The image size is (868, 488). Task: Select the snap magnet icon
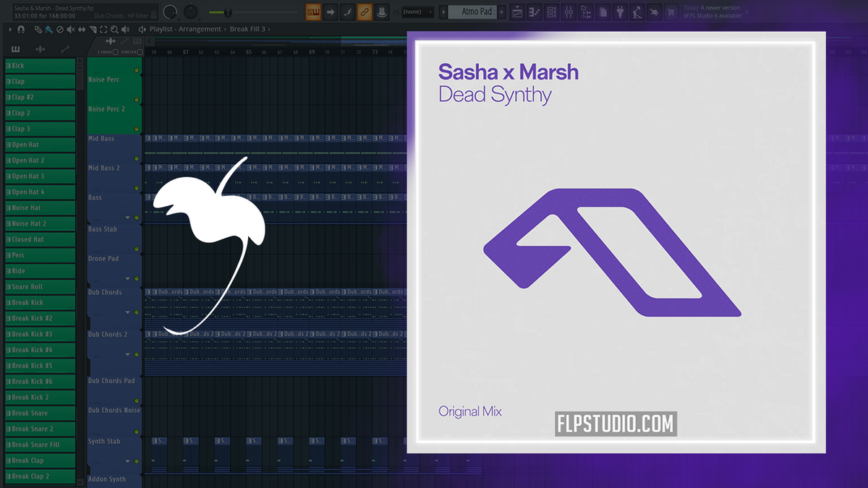coord(21,29)
